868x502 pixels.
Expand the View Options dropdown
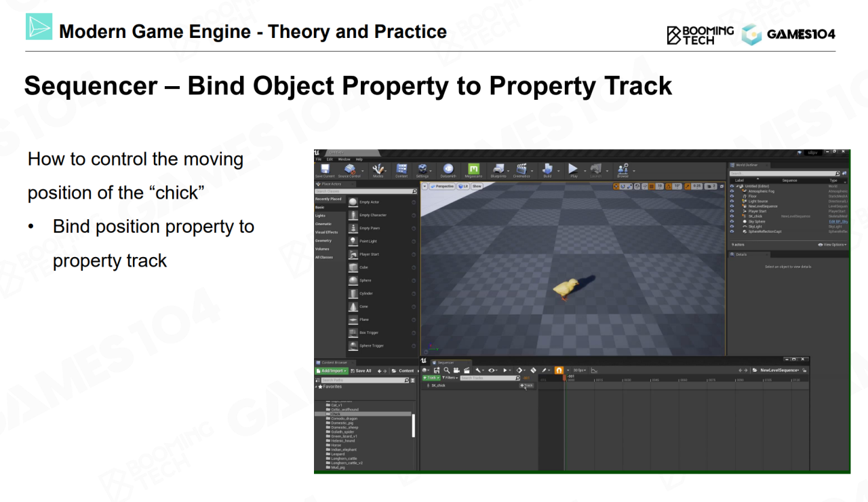click(x=832, y=244)
